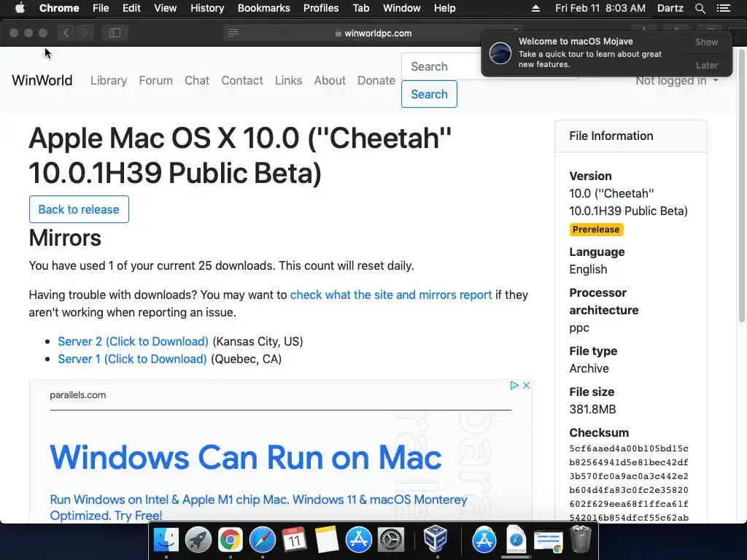The width and height of the screenshot is (747, 560).
Task: Click the winworldpc.com address field
Action: [373, 34]
